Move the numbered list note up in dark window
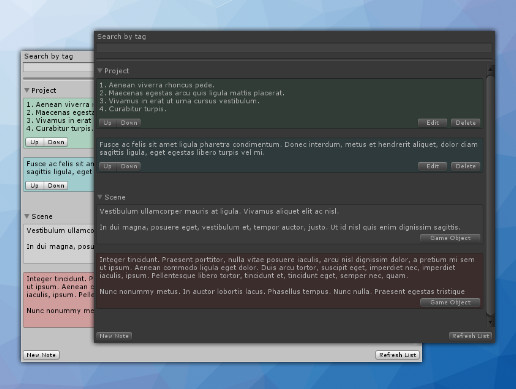The width and height of the screenshot is (516, 389). pyautogui.click(x=107, y=123)
